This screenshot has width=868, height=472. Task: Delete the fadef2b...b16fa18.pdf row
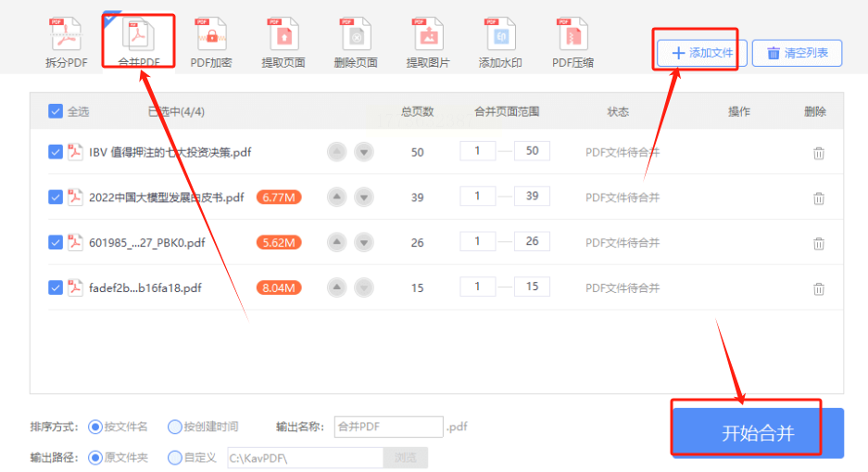[819, 288]
